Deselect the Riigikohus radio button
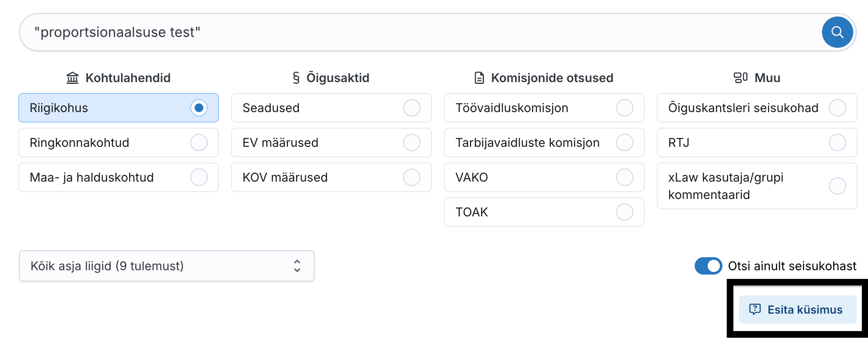The height and width of the screenshot is (338, 868). click(x=199, y=108)
